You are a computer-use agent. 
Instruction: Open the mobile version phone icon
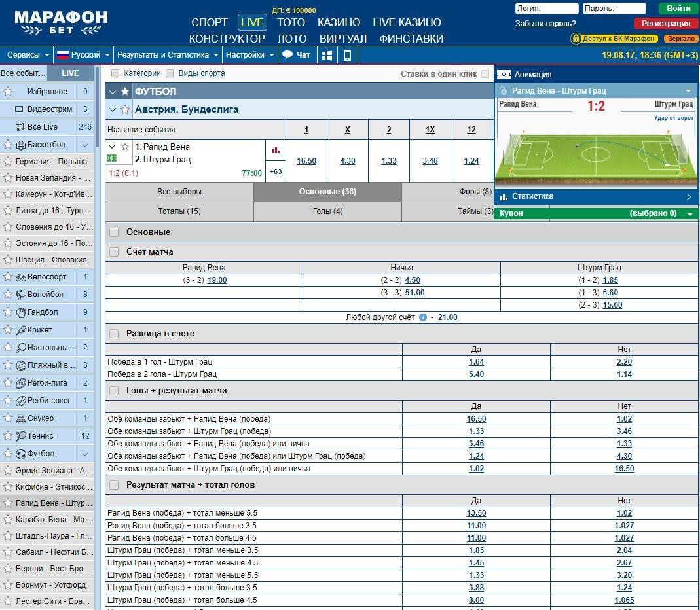click(347, 56)
